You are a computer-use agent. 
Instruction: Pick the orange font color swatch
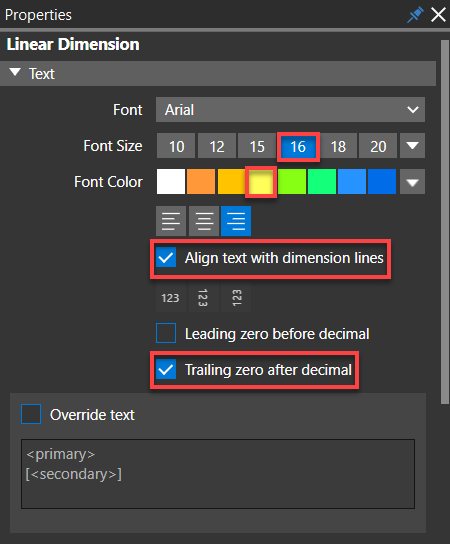pyautogui.click(x=201, y=182)
